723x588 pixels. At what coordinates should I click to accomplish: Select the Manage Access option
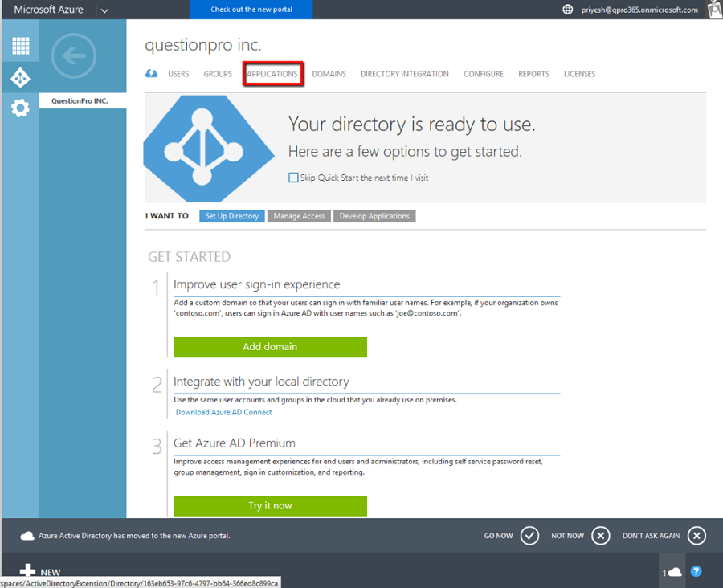[x=299, y=216]
